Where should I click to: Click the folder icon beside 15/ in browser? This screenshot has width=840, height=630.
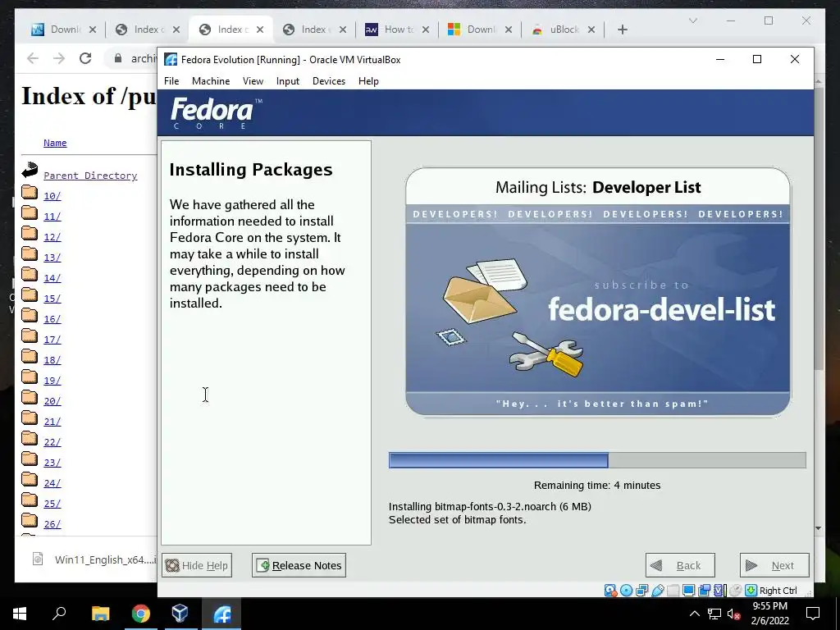click(30, 294)
